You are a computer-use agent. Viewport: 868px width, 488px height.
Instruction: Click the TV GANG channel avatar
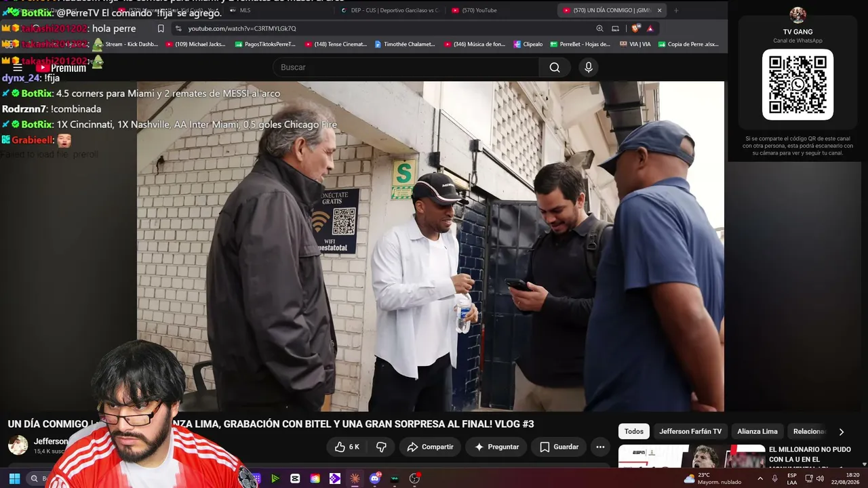pos(798,15)
